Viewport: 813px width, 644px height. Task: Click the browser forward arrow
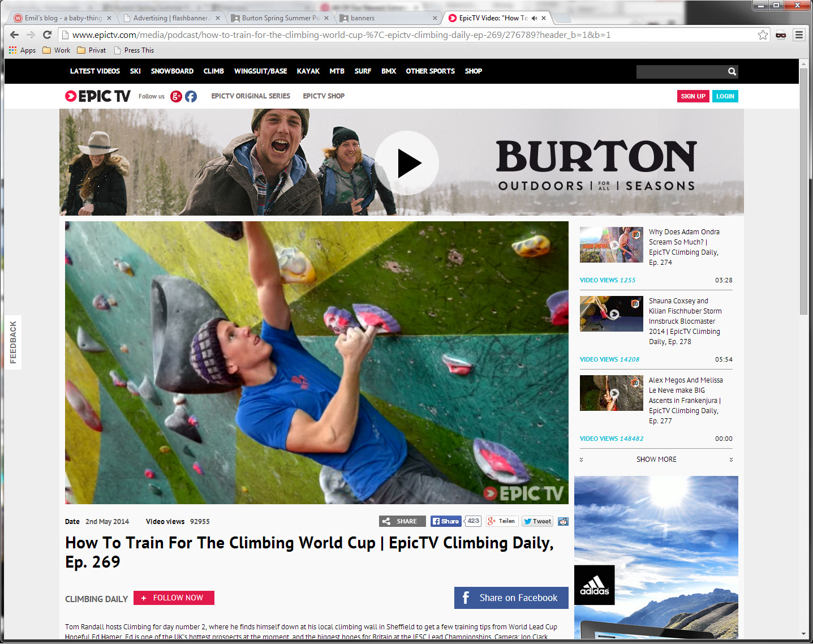click(x=31, y=35)
